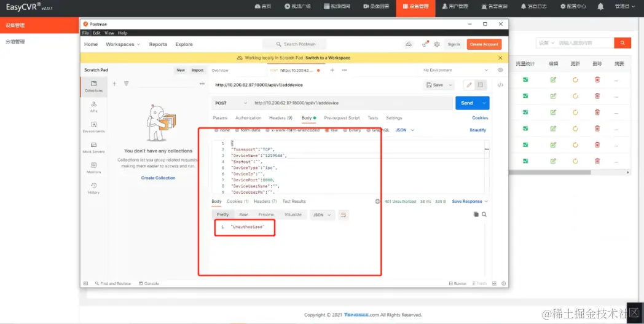Click the EasyCVR notification bell icon

600,7
